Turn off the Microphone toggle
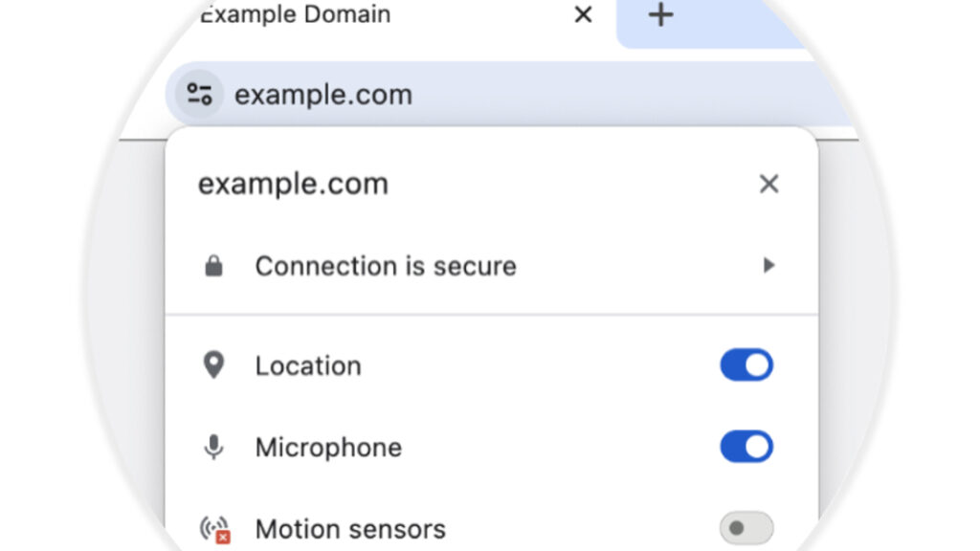Image resolution: width=980 pixels, height=551 pixels. tap(746, 447)
